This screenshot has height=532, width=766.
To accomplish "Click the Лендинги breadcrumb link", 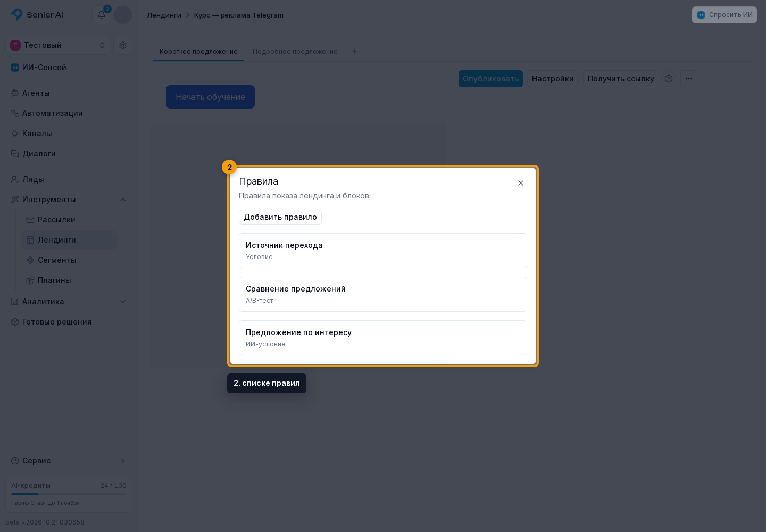I will (x=164, y=15).
